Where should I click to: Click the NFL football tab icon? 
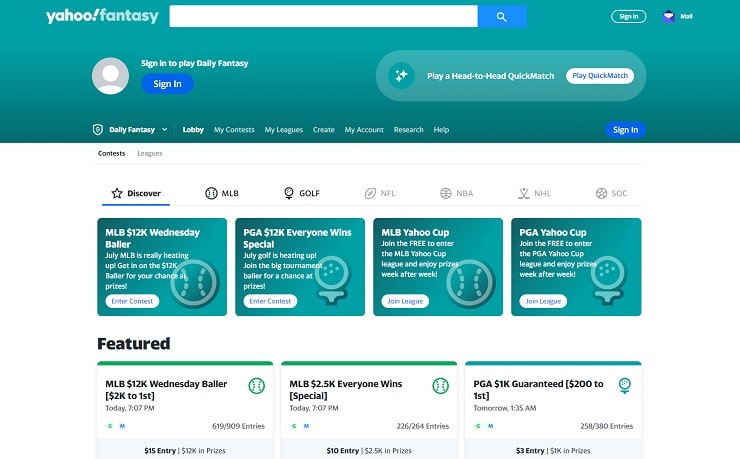[370, 193]
